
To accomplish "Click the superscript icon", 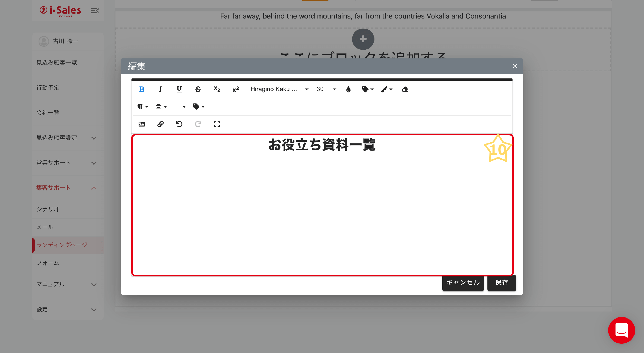I will click(236, 89).
